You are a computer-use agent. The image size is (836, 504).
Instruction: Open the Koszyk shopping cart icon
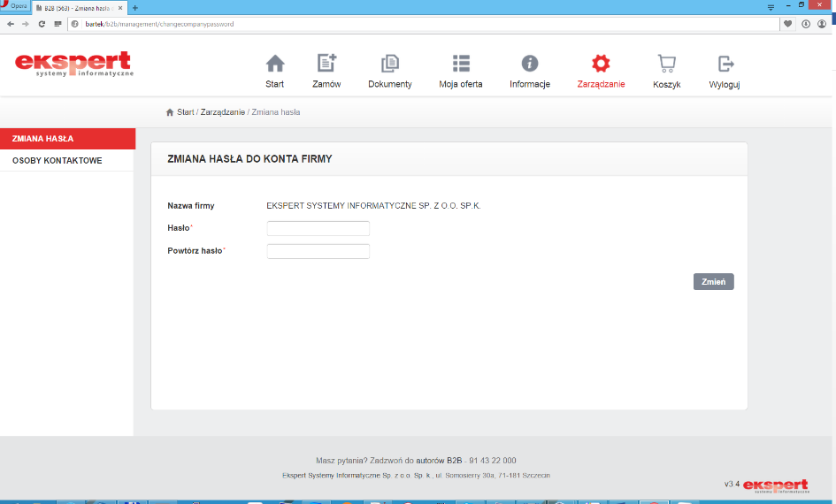(x=666, y=64)
